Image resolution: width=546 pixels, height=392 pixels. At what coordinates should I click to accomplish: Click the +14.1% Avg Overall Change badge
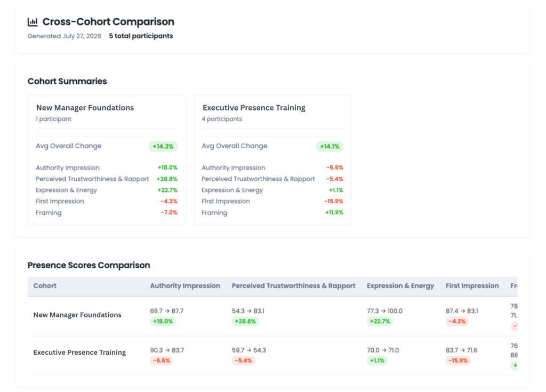[330, 146]
